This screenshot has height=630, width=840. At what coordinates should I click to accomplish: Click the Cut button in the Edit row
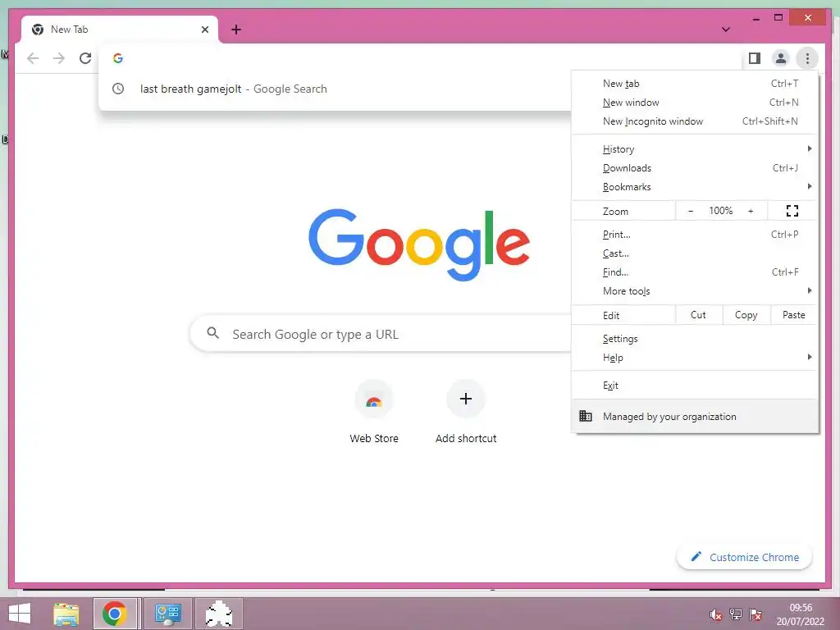(698, 315)
